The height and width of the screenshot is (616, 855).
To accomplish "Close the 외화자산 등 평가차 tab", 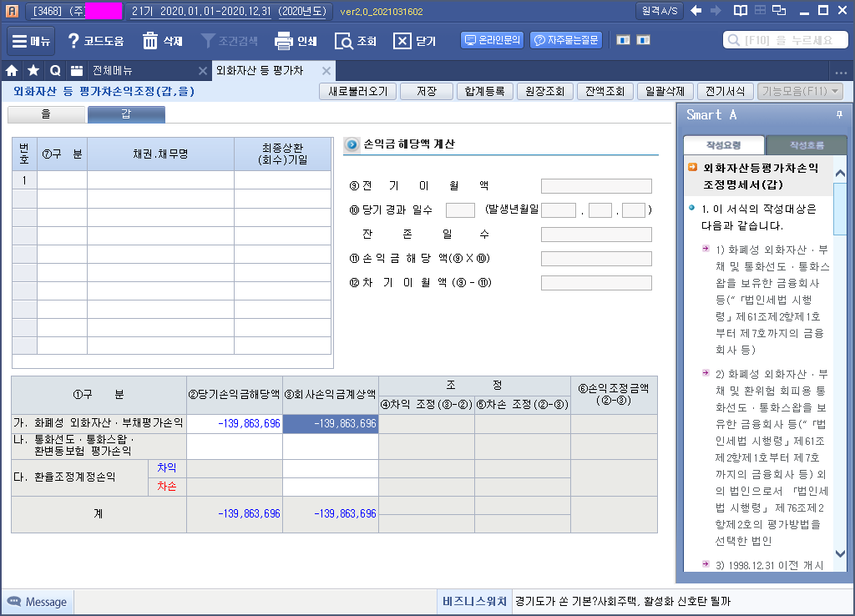I will 326,71.
